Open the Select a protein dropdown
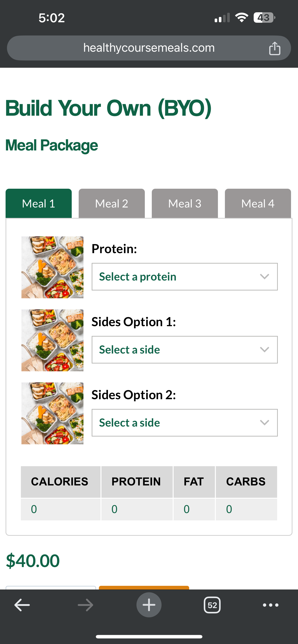298x644 pixels. [185, 277]
